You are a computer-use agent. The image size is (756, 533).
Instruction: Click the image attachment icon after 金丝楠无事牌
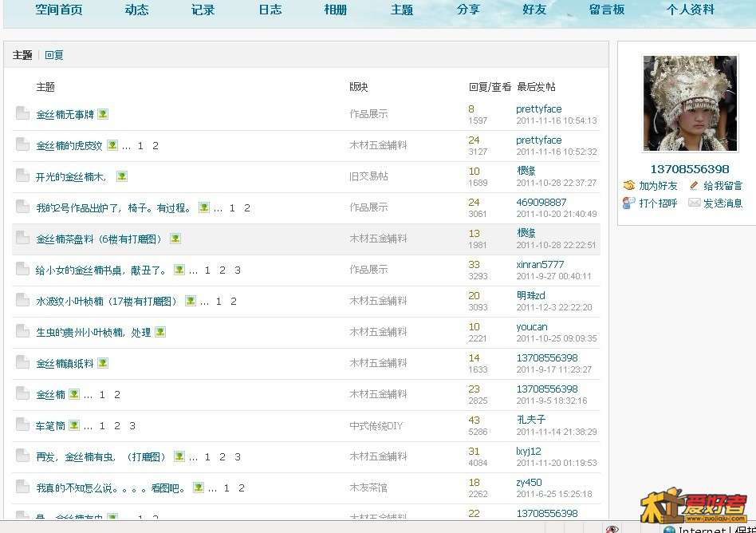point(103,114)
